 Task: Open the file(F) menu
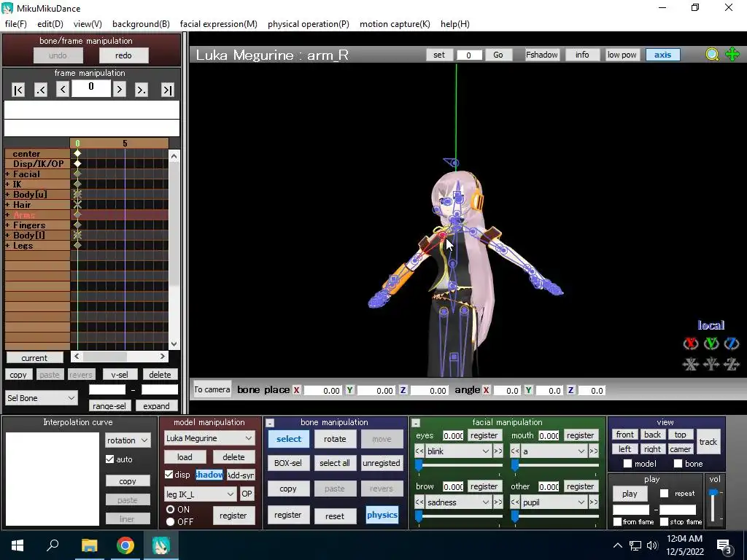(16, 24)
